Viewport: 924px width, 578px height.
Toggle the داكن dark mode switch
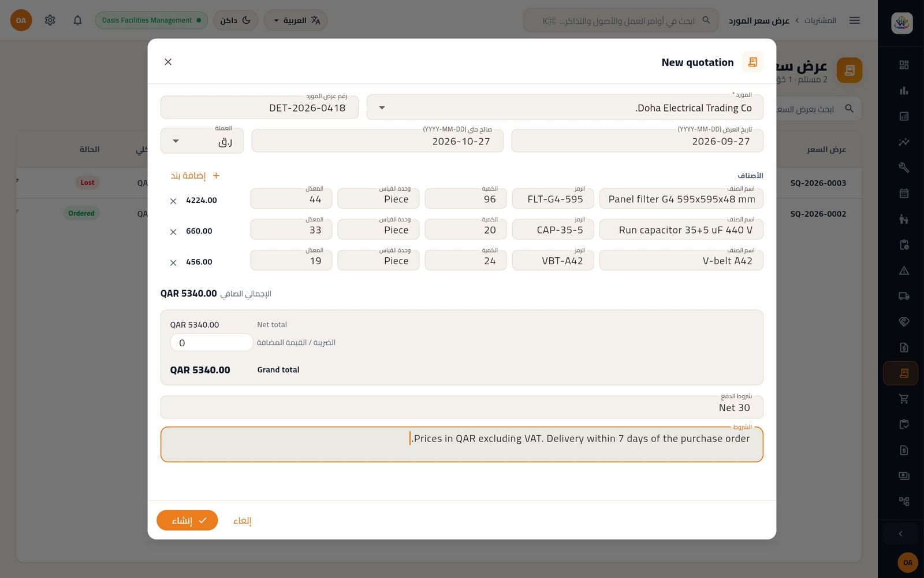(236, 20)
